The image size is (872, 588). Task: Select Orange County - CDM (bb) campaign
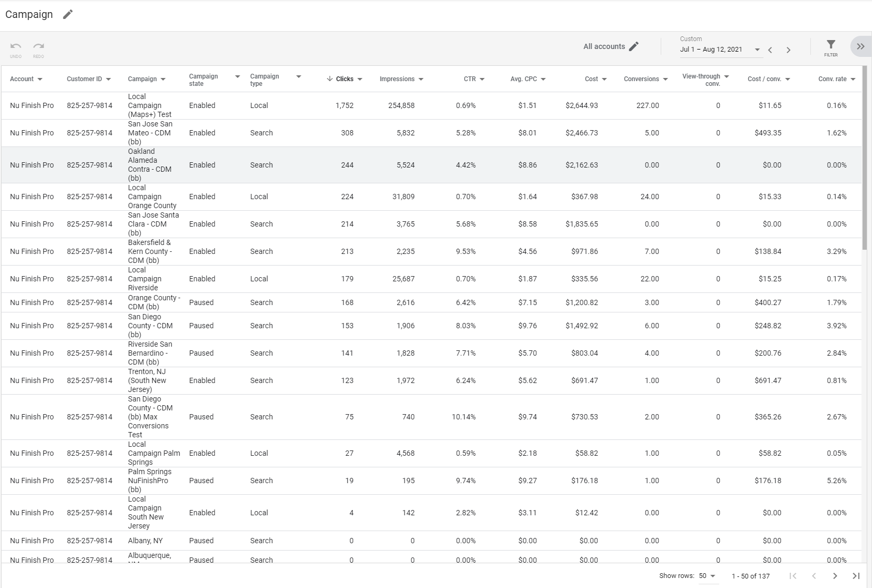(x=154, y=302)
